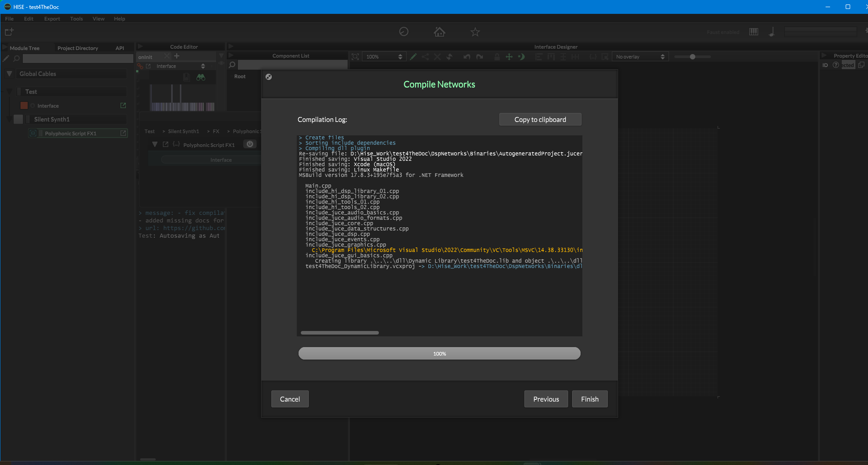Screen dimensions: 868x465
Task: Toggle the Interface Designer edit pencil
Action: 413,57
